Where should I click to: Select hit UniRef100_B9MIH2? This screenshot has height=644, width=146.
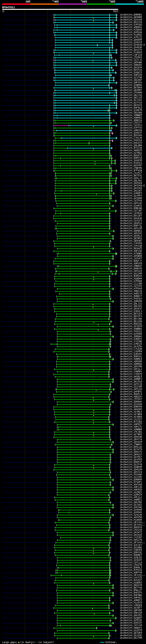click(131, 552)
